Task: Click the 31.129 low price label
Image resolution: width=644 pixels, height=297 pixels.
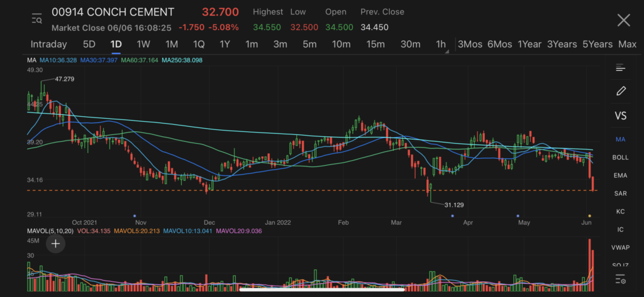Action: click(454, 205)
